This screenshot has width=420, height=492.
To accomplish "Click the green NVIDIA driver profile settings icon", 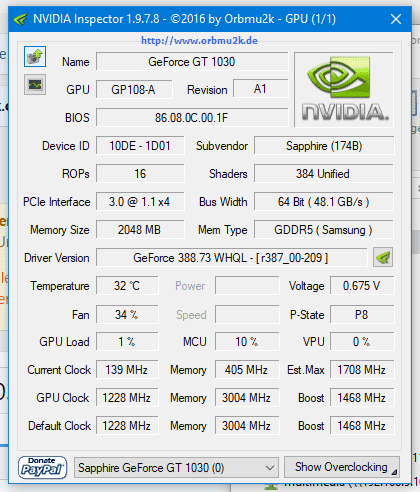I will coord(383,257).
